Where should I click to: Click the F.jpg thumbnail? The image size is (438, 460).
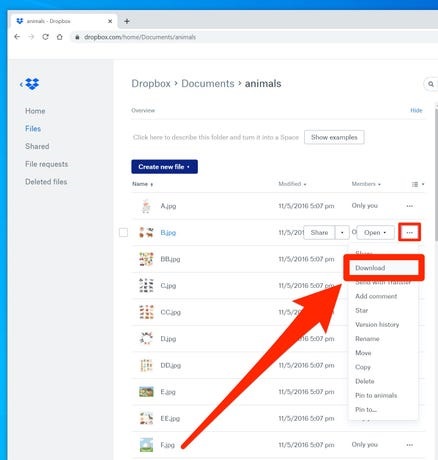146,445
